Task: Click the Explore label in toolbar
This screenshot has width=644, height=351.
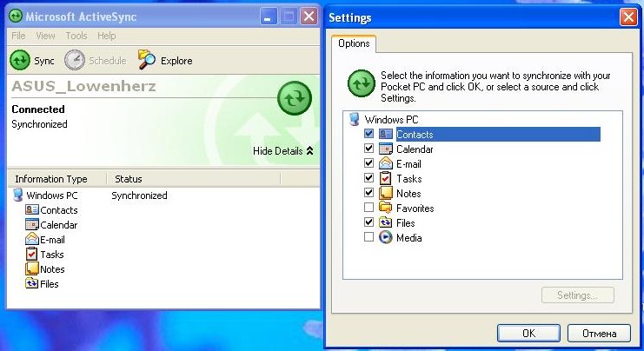Action: pos(176,61)
